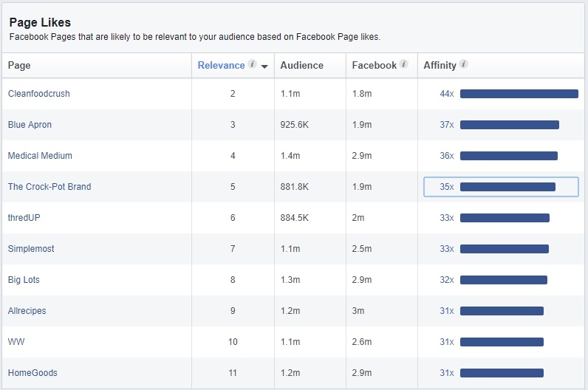This screenshot has height=390, width=588.
Task: Click the affinity bar in the thredUP row
Action: click(505, 218)
